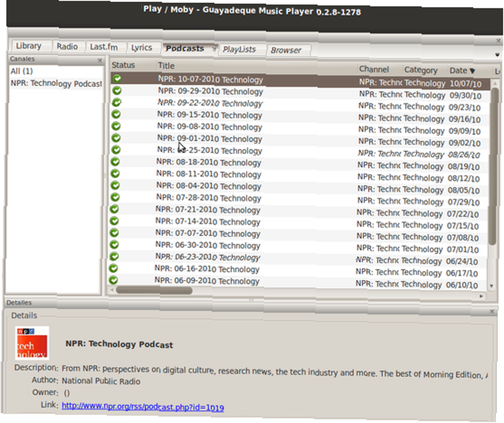Close the Details panel
Image resolution: width=504 pixels, height=423 pixels.
(491, 312)
